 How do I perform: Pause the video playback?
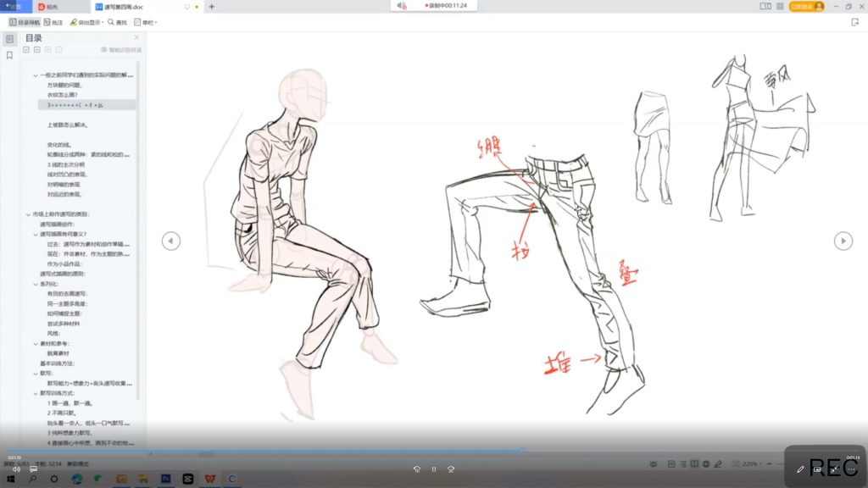pos(433,469)
